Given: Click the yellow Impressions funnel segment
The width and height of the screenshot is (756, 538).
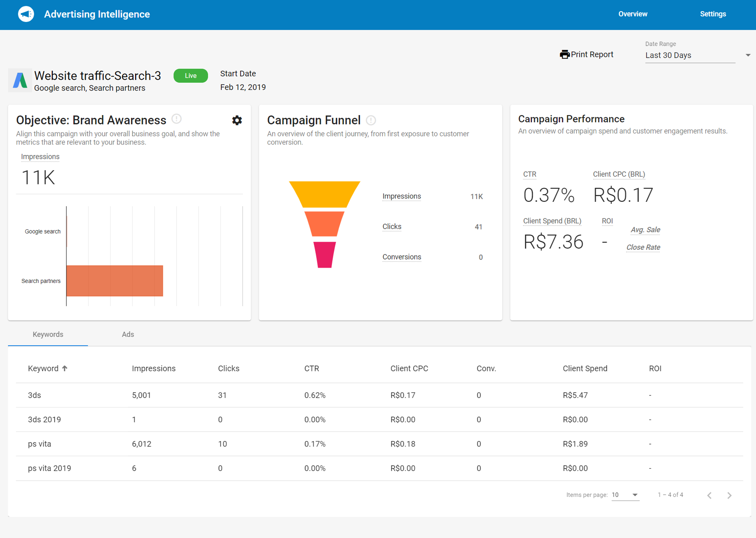Looking at the screenshot, I should click(324, 194).
